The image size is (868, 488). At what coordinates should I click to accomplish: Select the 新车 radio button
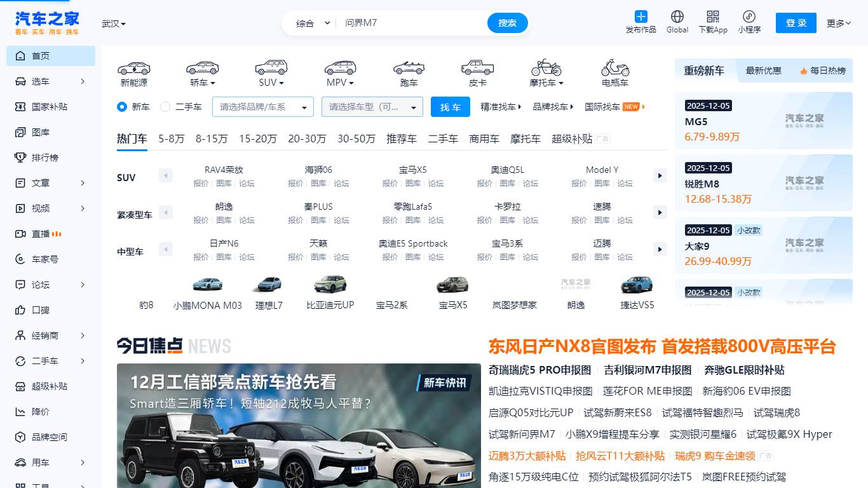(x=121, y=107)
